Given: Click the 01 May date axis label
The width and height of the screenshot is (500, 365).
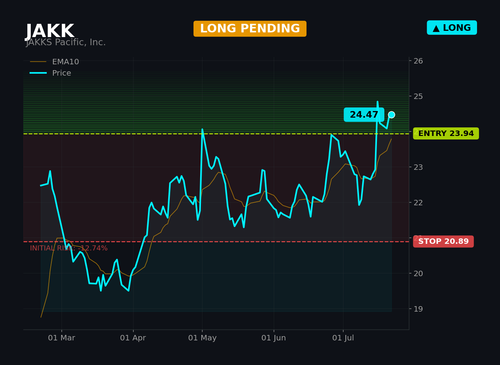Looking at the screenshot, I should coord(202,338).
